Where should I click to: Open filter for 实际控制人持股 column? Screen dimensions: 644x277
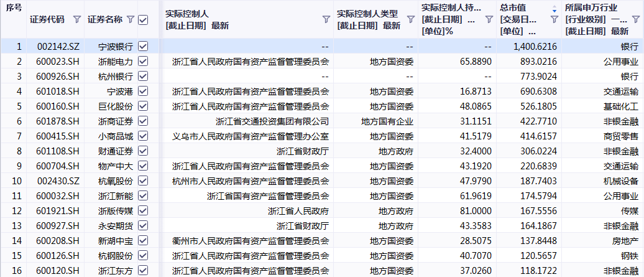489,19
